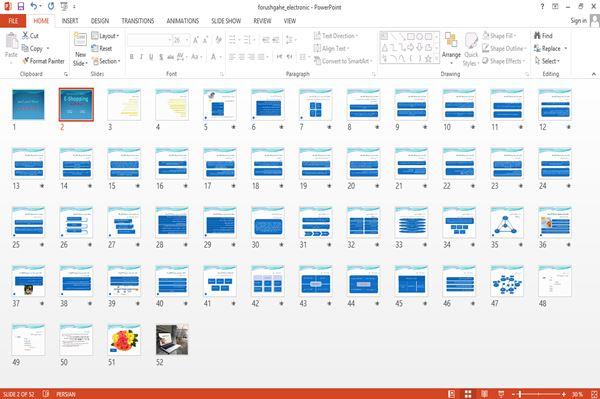
Task: Open Clipboard pane dialog launcher
Action: [66, 74]
